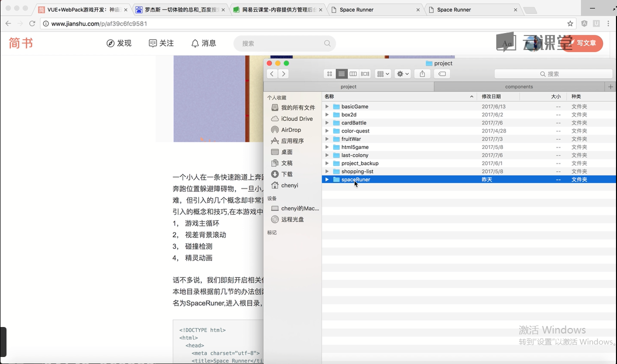Expand the basicGame folder
The image size is (617, 364).
[327, 106]
